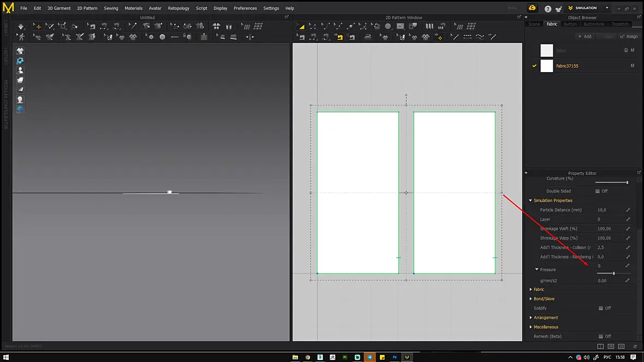
Task: Click the avatar display icon in 3D view sidebar
Action: pos(20,70)
